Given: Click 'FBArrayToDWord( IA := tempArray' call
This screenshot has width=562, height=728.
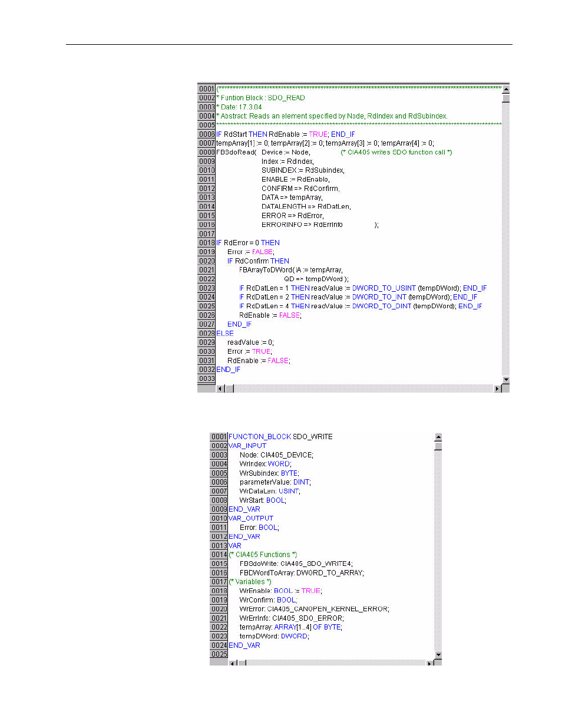Looking at the screenshot, I should click(x=291, y=270).
